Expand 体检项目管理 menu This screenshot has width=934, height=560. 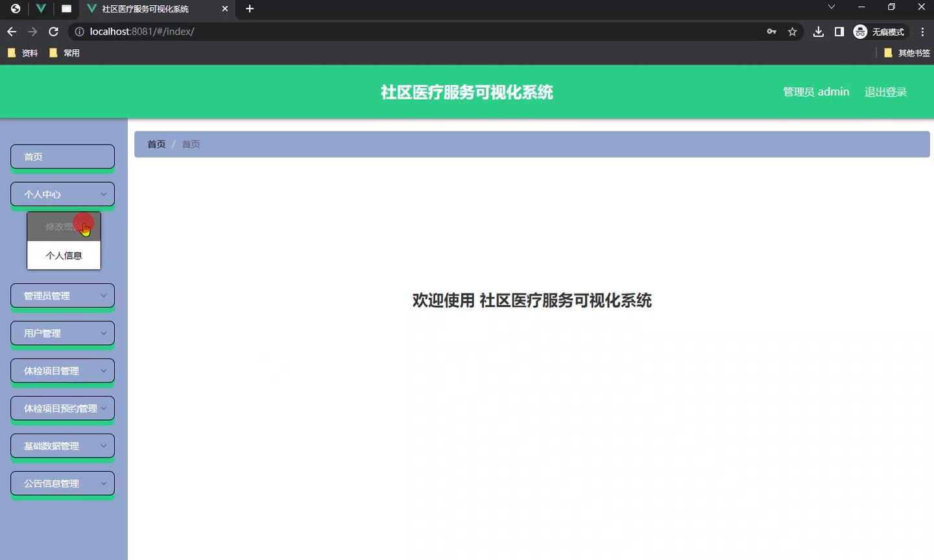tap(62, 371)
